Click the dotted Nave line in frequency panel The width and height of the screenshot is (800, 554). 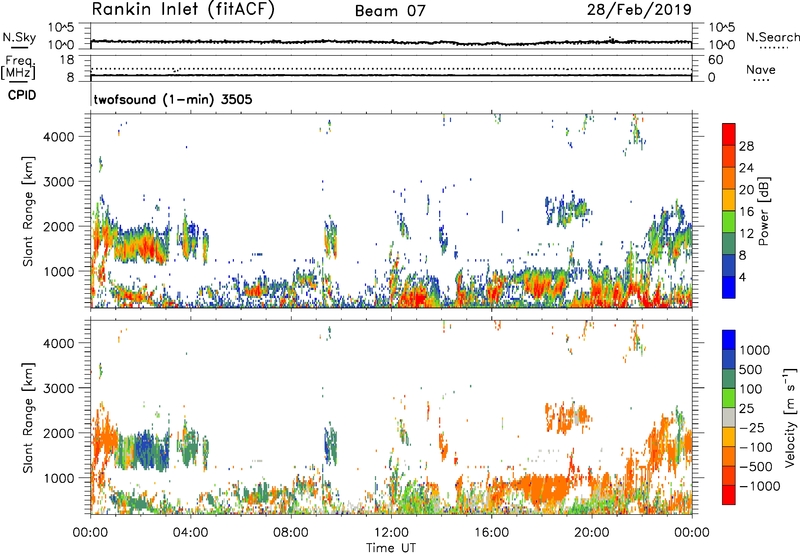click(x=391, y=68)
